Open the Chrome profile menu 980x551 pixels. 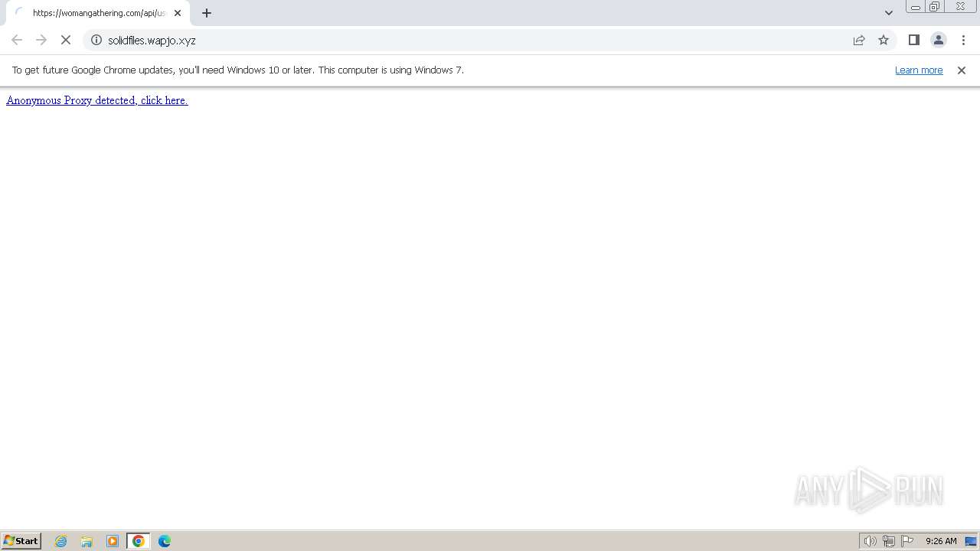click(x=939, y=40)
